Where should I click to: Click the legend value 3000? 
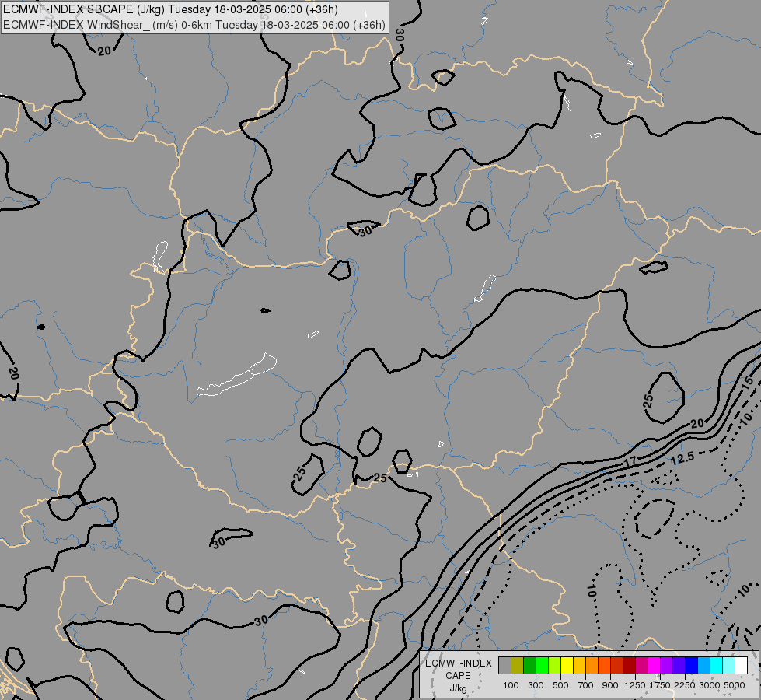coord(710,685)
